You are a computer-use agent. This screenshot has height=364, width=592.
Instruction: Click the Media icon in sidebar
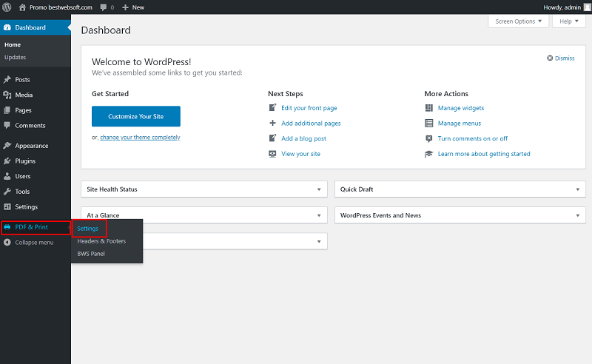coord(7,95)
